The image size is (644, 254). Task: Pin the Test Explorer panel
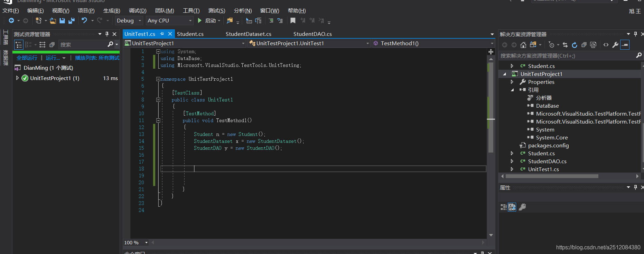[107, 34]
